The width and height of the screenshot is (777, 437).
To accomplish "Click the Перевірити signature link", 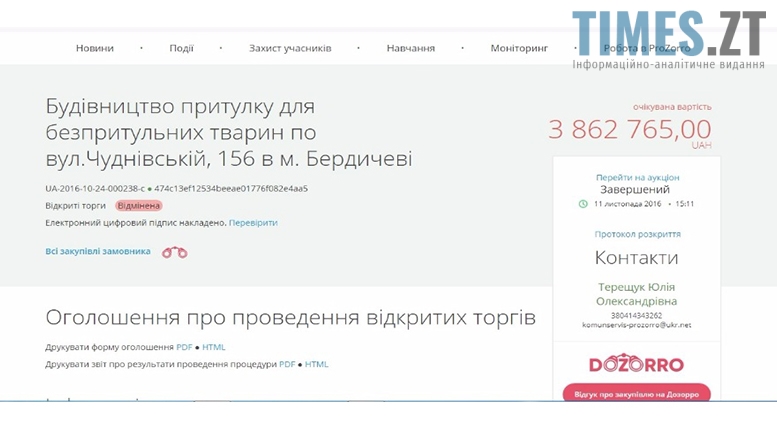I will click(253, 222).
